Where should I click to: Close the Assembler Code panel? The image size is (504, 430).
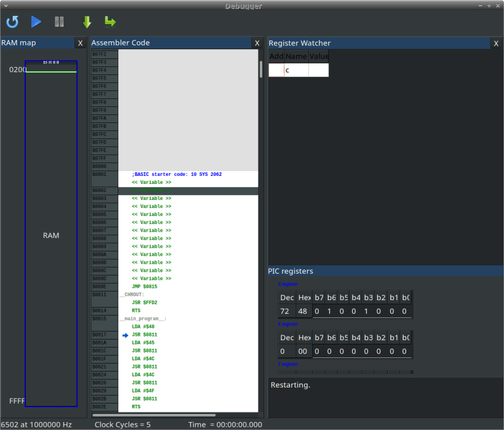[x=257, y=43]
